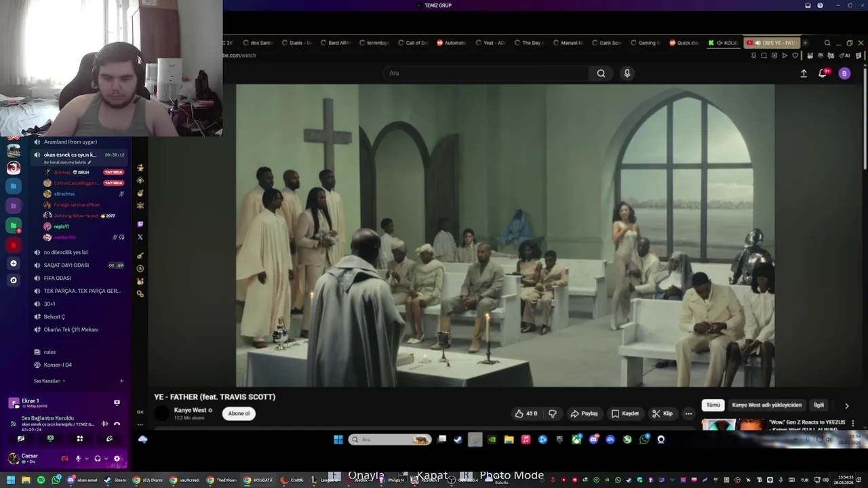
Task: Toggle Discord microphone mute
Action: (x=77, y=458)
